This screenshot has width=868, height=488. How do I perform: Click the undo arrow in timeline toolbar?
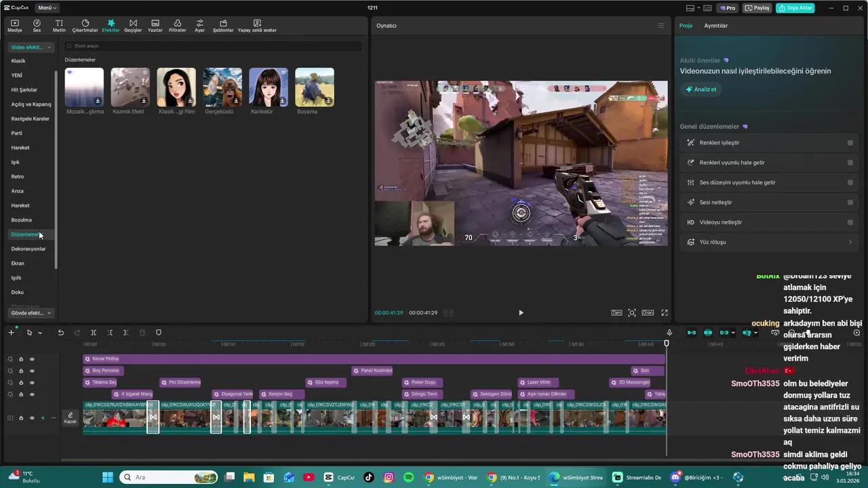pos(60,333)
